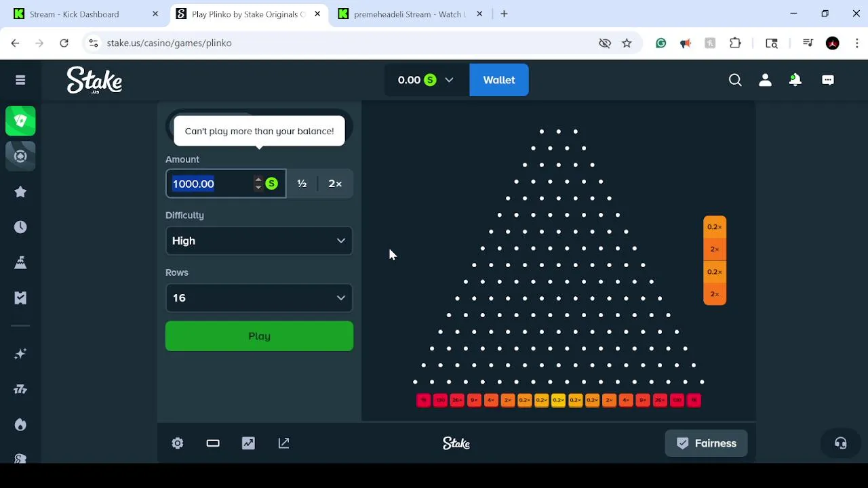This screenshot has height=488, width=868.
Task: Open Recent clock icon in sidebar
Action: pyautogui.click(x=20, y=227)
